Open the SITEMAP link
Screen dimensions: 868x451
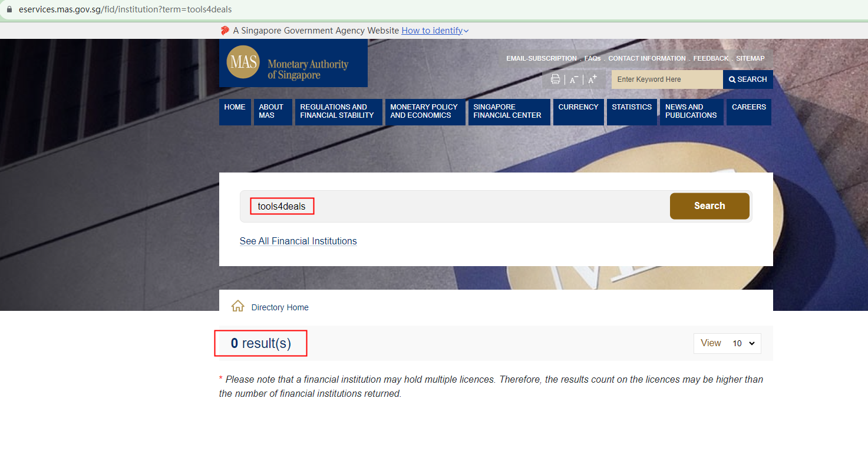(x=750, y=58)
